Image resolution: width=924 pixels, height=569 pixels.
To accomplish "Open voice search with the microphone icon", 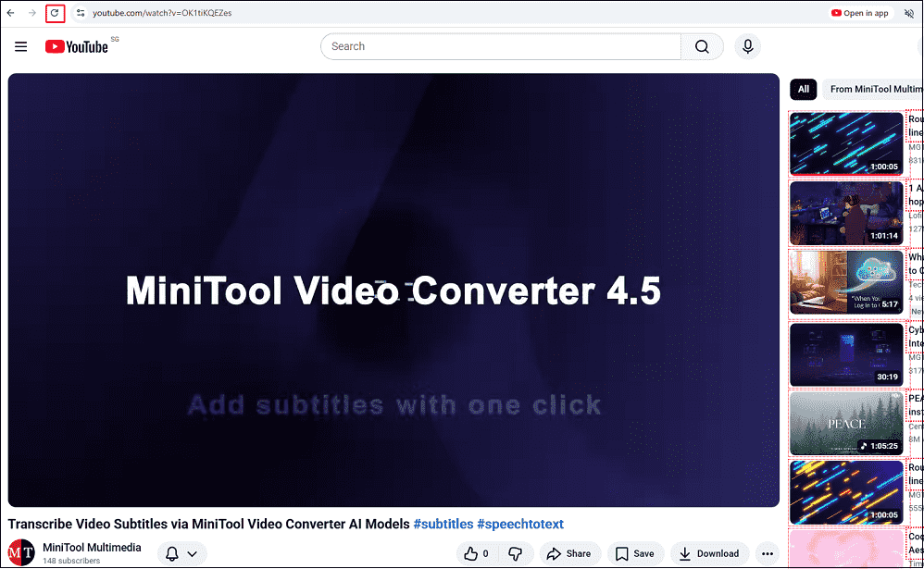I will 747,45.
